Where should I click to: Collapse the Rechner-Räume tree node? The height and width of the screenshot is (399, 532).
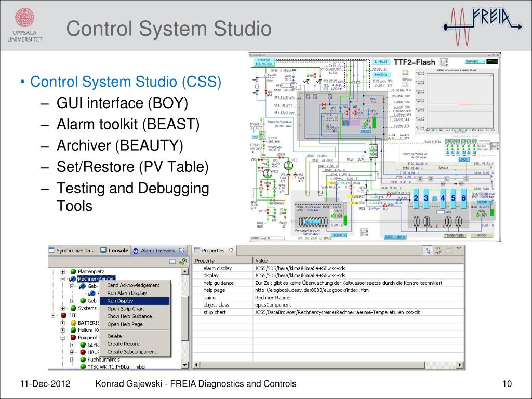pyautogui.click(x=63, y=279)
